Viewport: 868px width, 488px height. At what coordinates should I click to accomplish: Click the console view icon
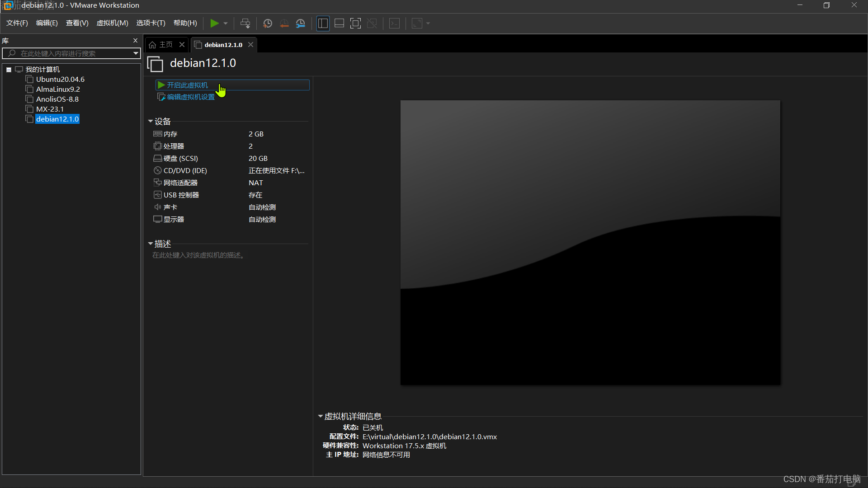click(394, 23)
